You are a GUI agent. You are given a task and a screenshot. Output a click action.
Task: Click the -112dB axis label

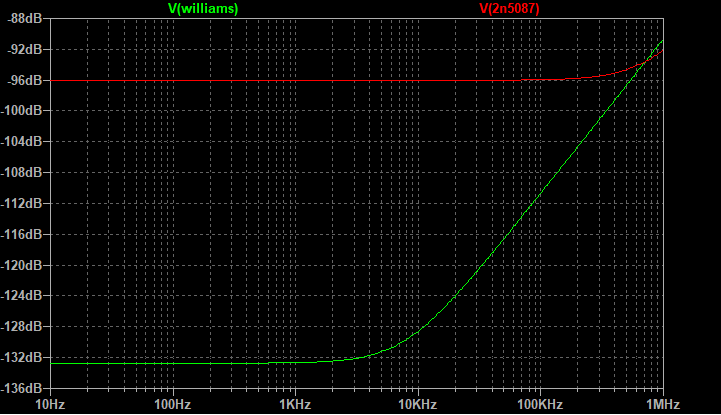[x=22, y=203]
